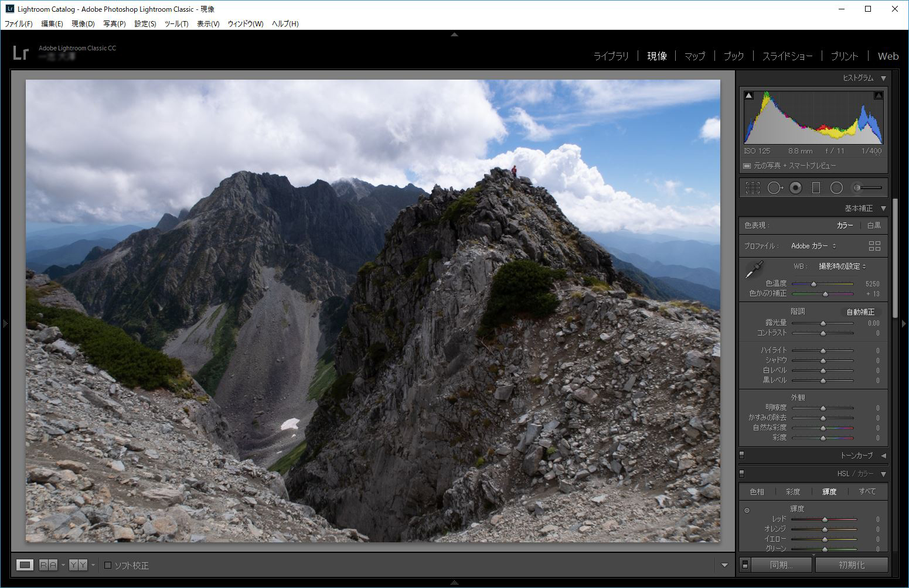Image resolution: width=909 pixels, height=588 pixels.
Task: Toggle shadow clipping indicator in histogram
Action: point(749,95)
